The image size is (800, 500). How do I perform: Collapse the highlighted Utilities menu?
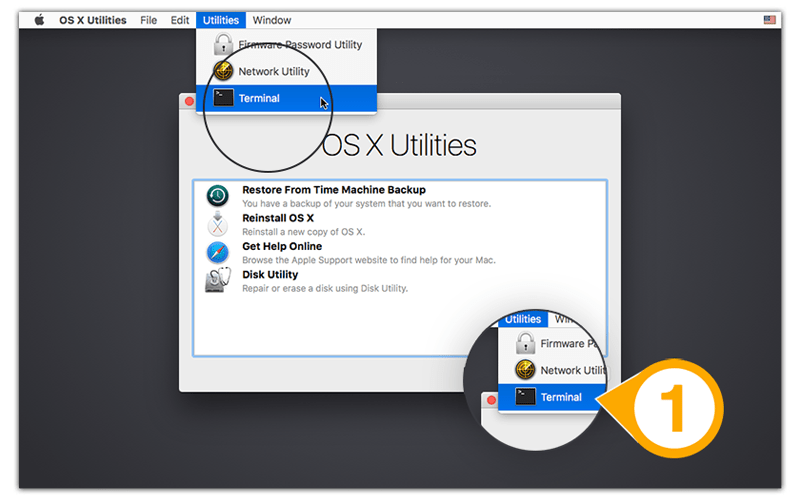point(221,20)
